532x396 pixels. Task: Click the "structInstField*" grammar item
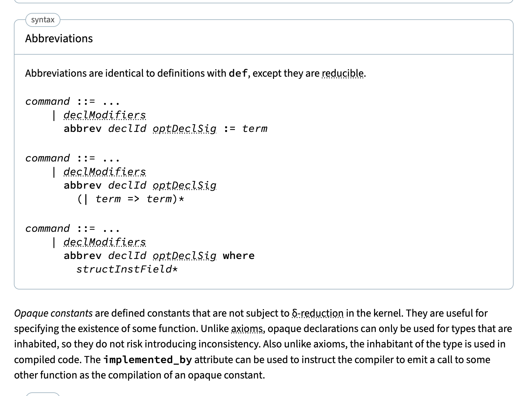(127, 269)
